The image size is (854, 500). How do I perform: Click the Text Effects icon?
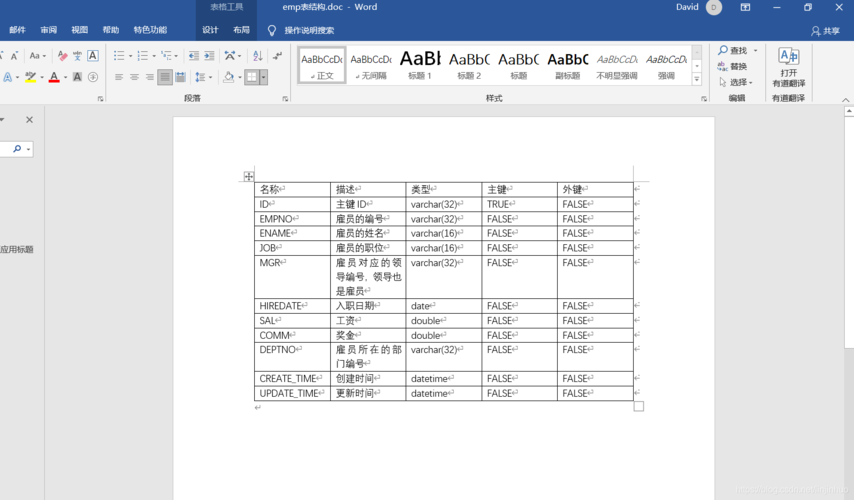pos(8,77)
